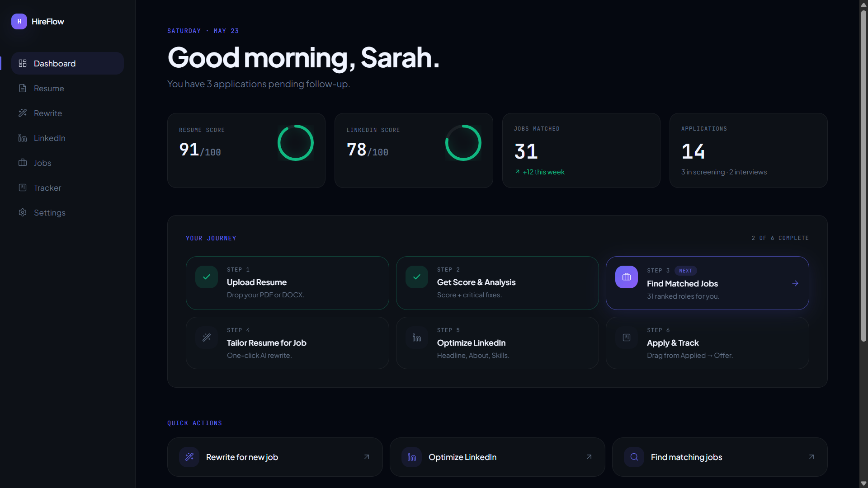868x488 pixels.
Task: Click the Resume Score 91/100 value
Action: [200, 150]
